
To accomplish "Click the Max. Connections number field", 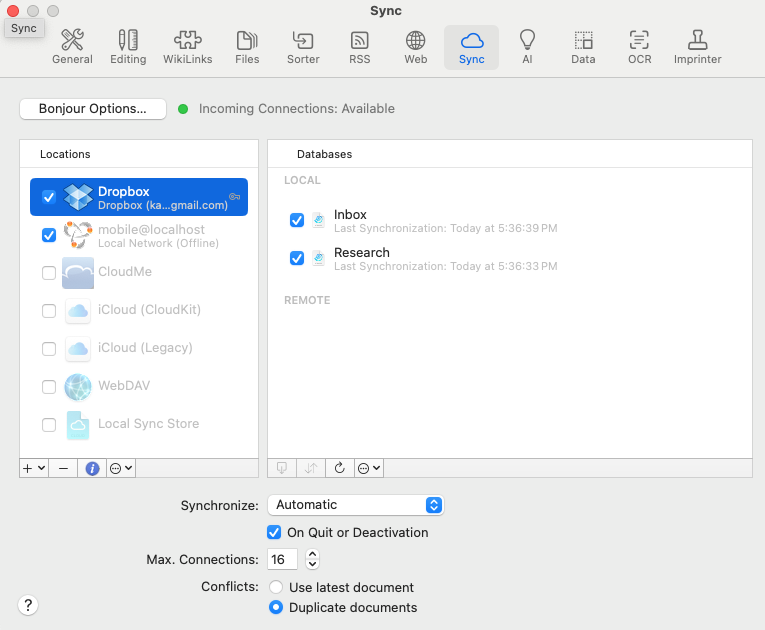I will coord(282,559).
